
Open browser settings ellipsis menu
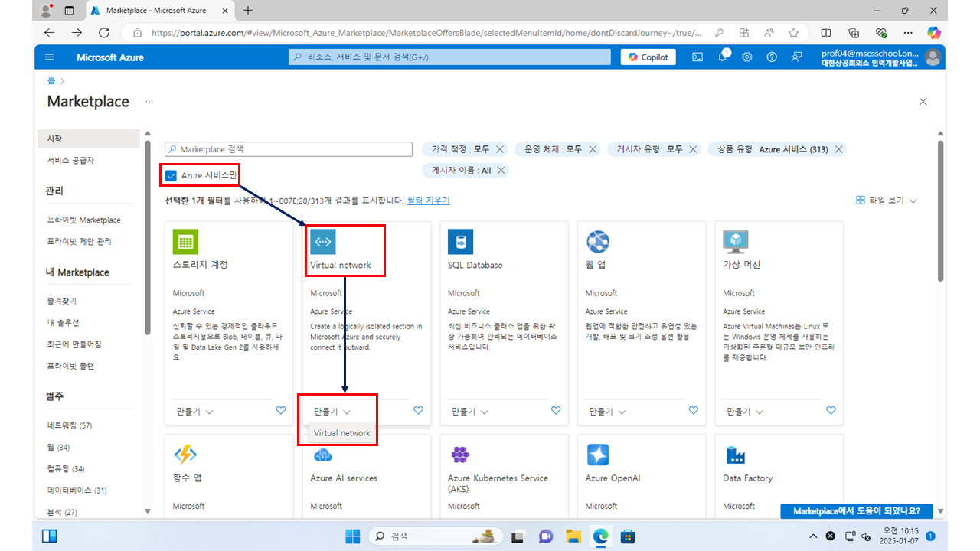tap(908, 33)
